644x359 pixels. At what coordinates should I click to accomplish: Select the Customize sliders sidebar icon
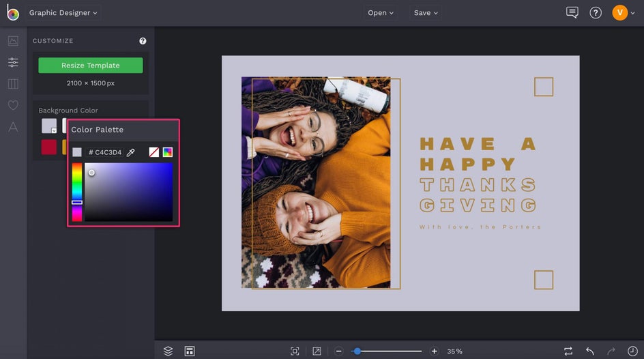coord(13,63)
